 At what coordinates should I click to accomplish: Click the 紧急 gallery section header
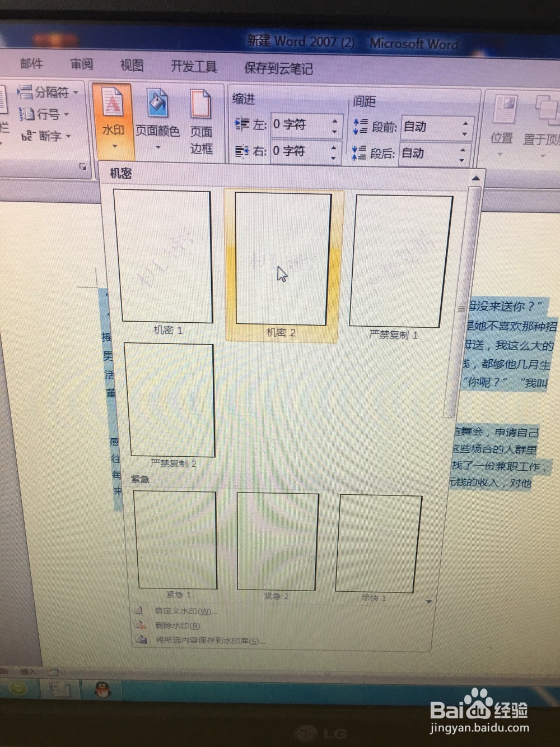(140, 479)
